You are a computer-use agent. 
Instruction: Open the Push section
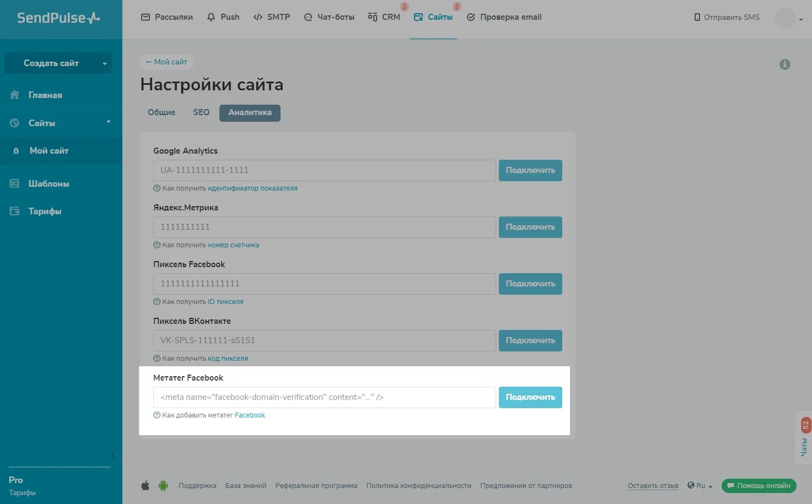click(223, 17)
